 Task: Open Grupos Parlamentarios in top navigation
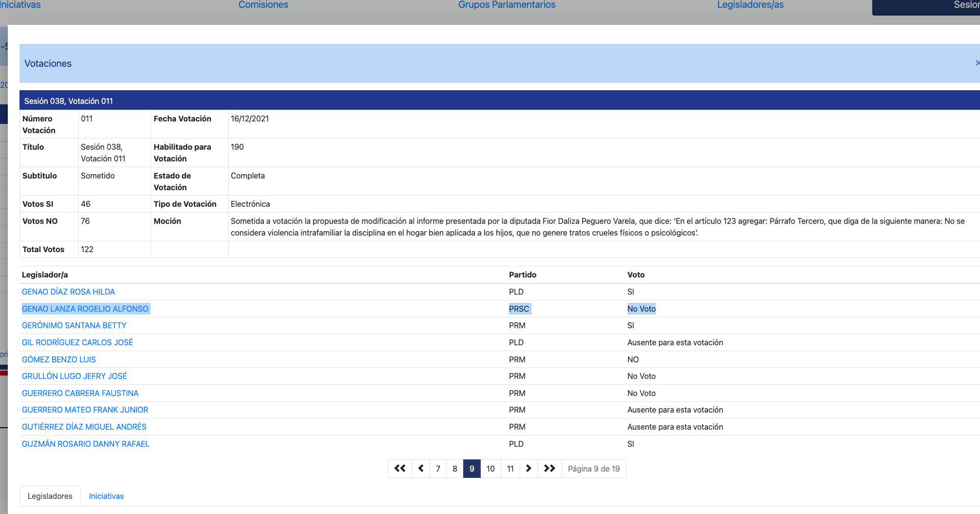(507, 5)
